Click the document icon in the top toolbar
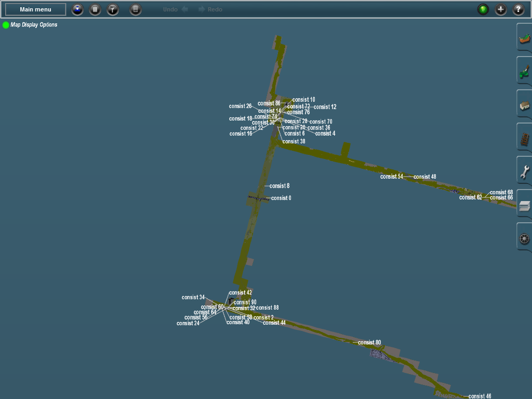 95,9
